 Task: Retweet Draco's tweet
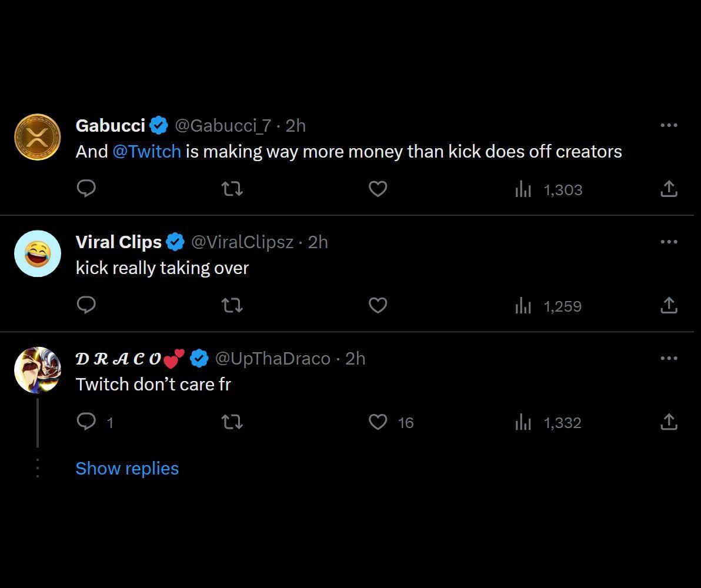coord(232,422)
